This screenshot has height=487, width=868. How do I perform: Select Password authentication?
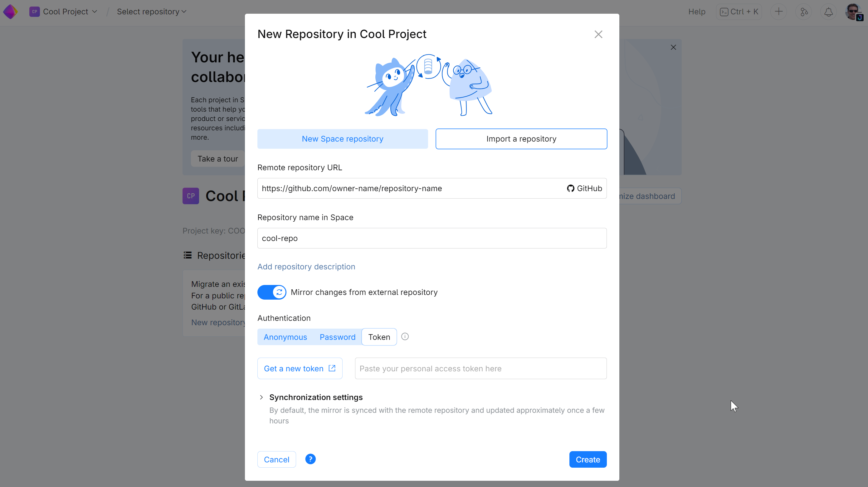point(337,337)
